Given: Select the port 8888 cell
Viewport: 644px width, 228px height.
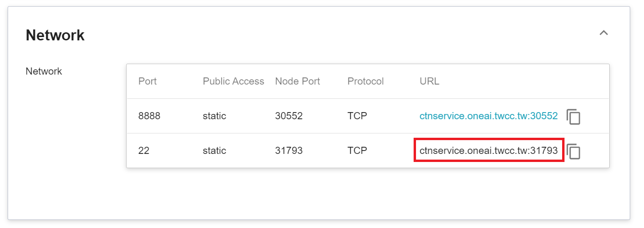Looking at the screenshot, I should coord(149,116).
